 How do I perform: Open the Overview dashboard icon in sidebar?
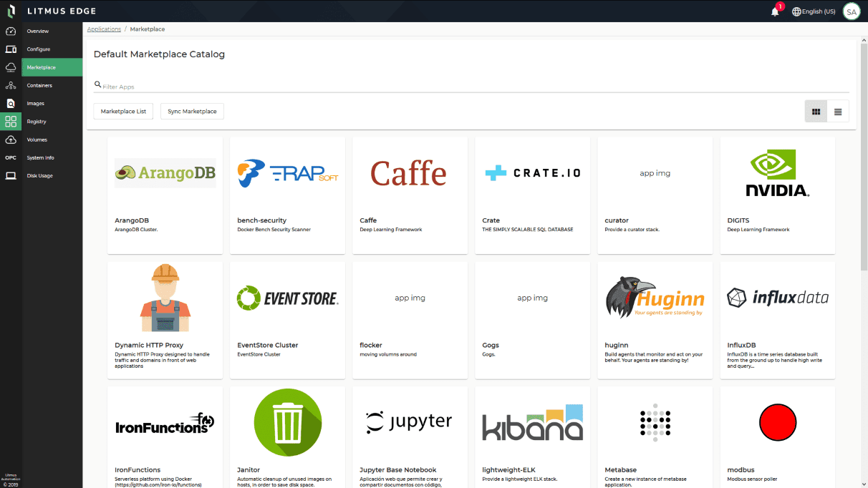[x=11, y=31]
